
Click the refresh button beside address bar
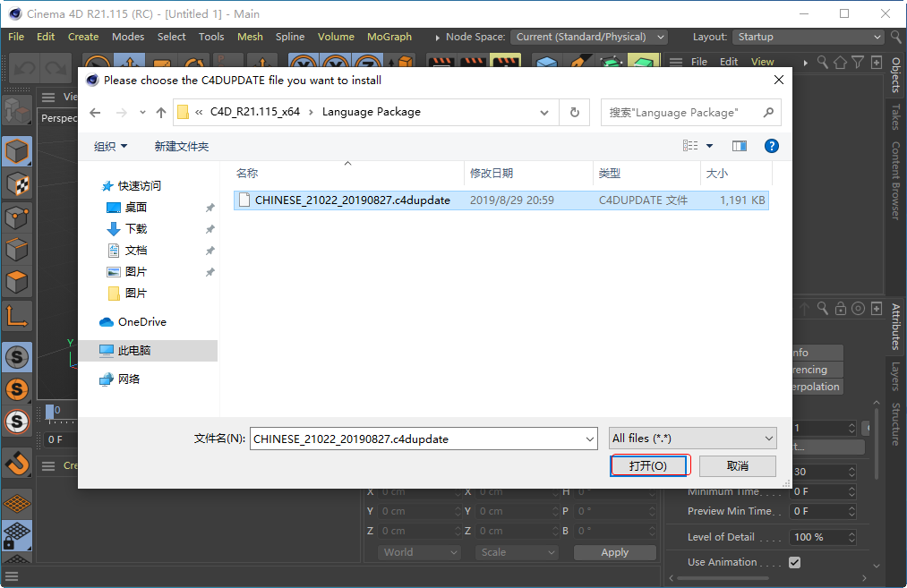pos(574,112)
